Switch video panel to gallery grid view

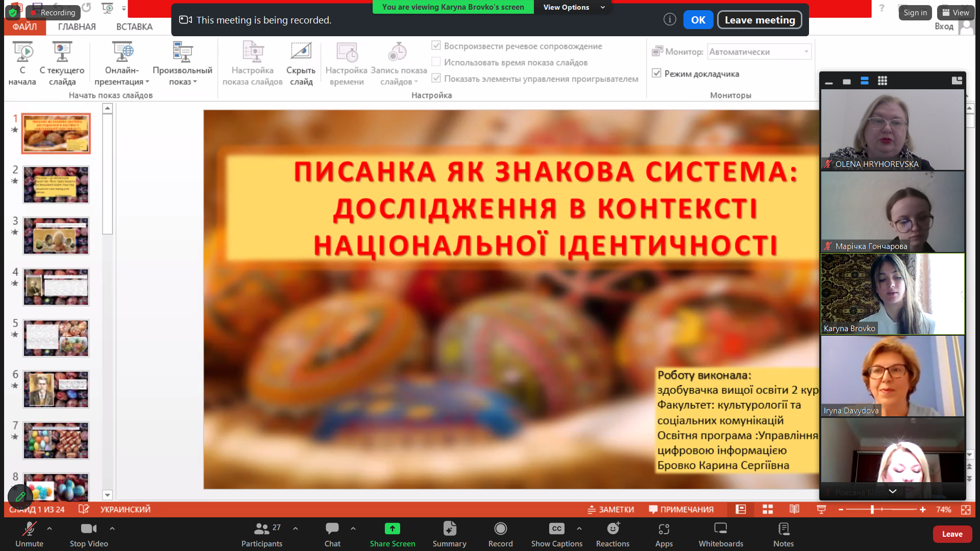883,81
